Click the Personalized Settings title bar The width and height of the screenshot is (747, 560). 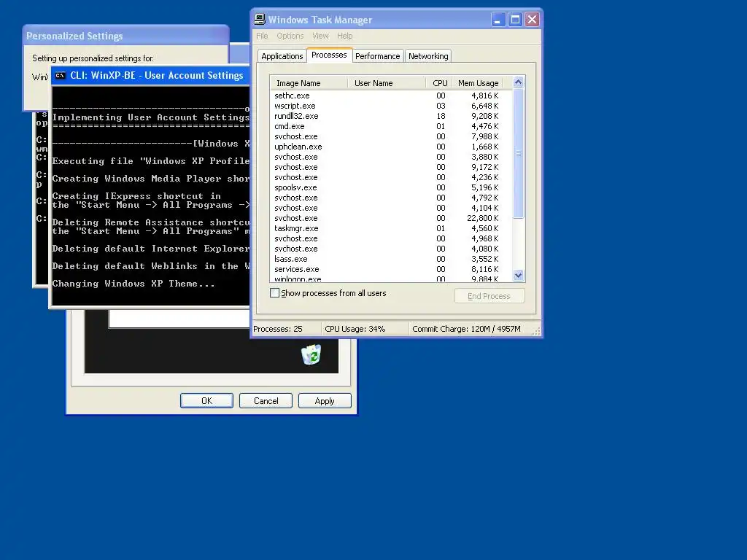tap(125, 36)
